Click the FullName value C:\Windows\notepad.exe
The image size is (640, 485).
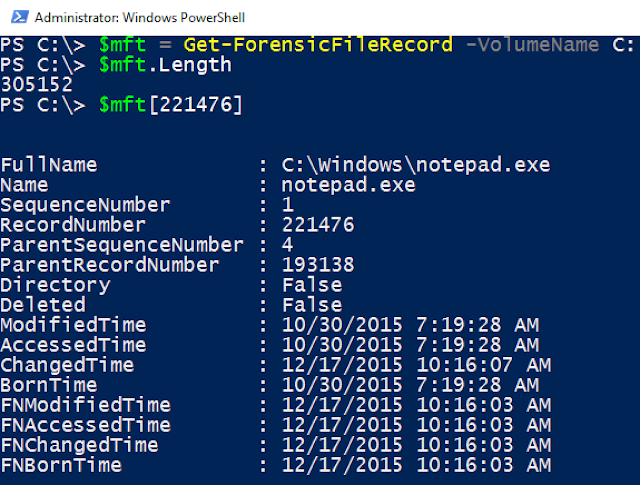coord(416,165)
